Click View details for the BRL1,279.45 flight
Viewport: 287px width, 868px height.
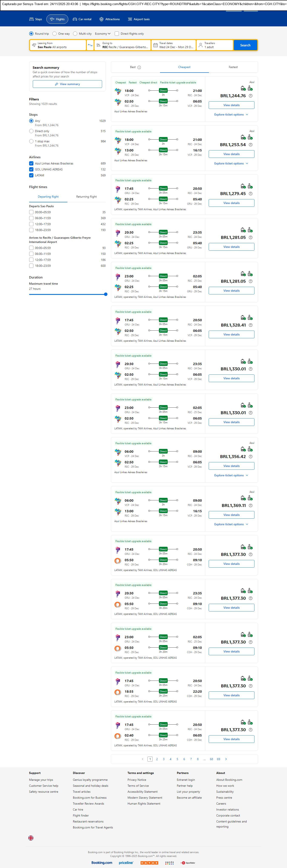tap(231, 203)
